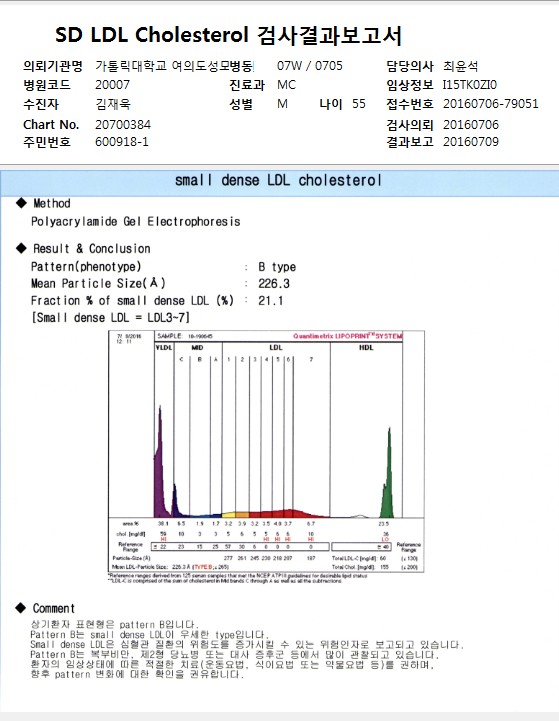
Task: Select the report title 'SD LDL Cholesterol 검사결과보고서'
Action: coord(228,35)
